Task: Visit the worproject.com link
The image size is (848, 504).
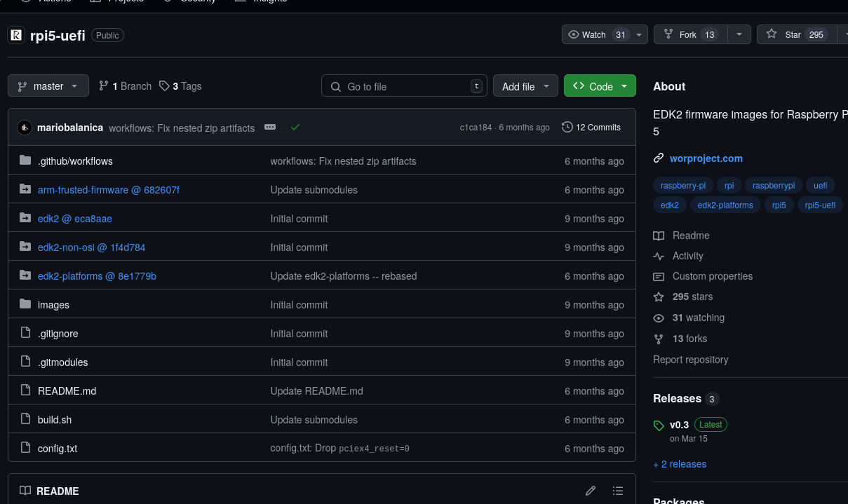Action: (x=706, y=158)
